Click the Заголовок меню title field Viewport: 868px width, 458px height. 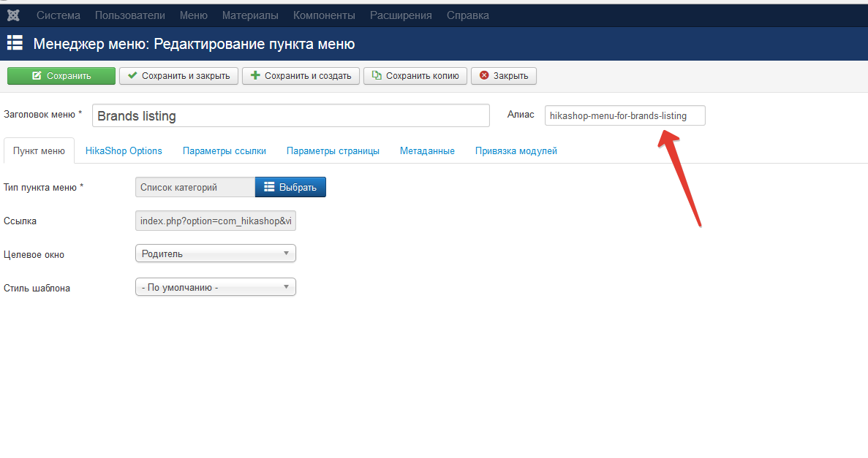pyautogui.click(x=290, y=115)
